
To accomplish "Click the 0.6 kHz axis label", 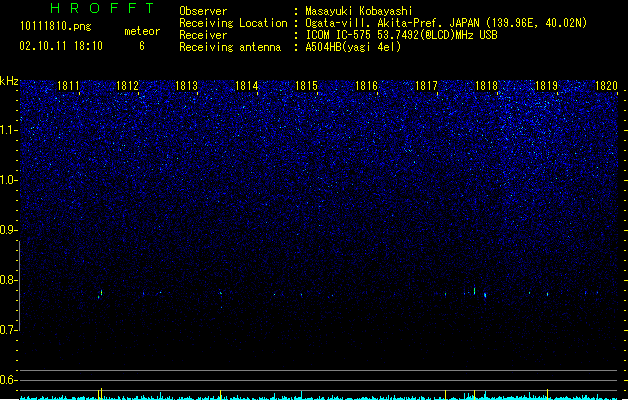I will 8,380.
